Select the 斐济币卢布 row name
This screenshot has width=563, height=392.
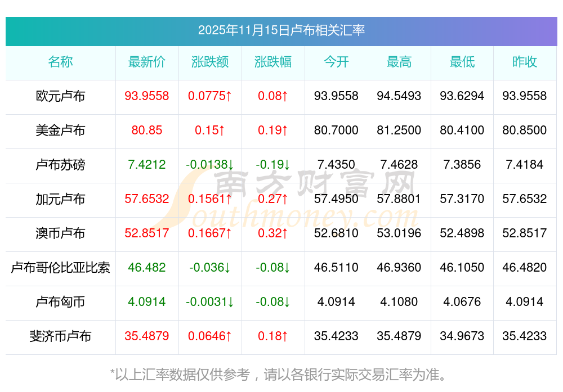[x=60, y=336]
